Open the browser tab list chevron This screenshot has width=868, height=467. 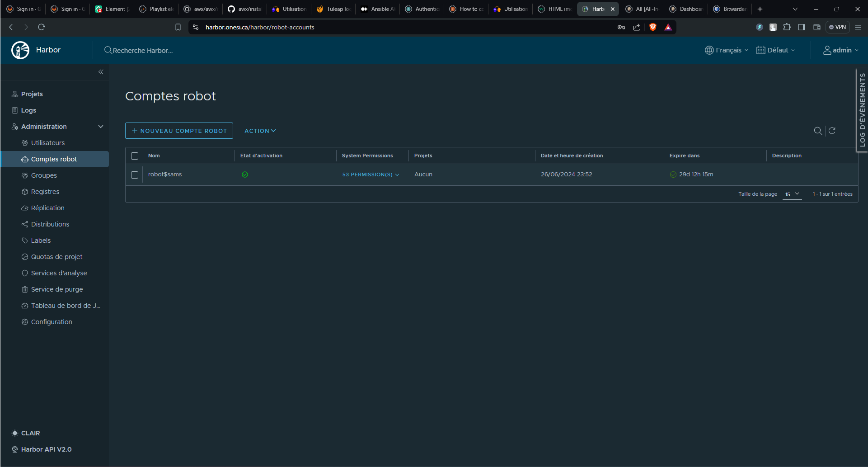[795, 9]
